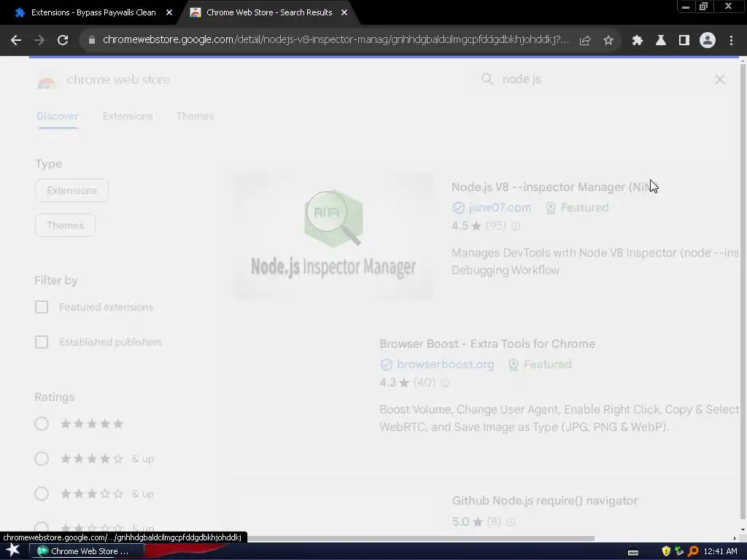Select the Chrome Web Store - Search Results tab
The width and height of the screenshot is (747, 560).
click(x=269, y=13)
